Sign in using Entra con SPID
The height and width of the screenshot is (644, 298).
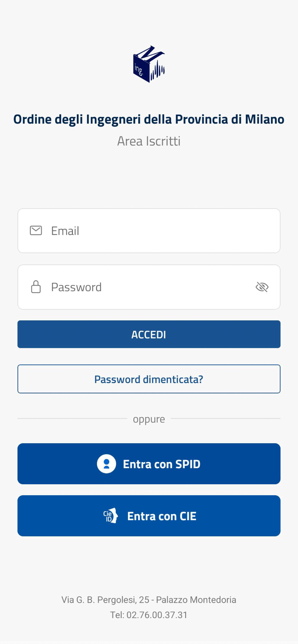point(149,464)
